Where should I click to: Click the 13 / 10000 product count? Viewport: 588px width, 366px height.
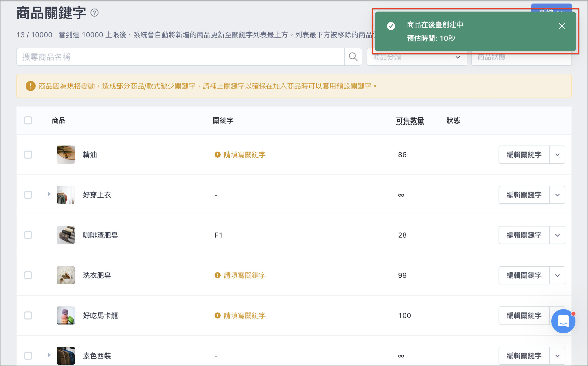(x=34, y=35)
